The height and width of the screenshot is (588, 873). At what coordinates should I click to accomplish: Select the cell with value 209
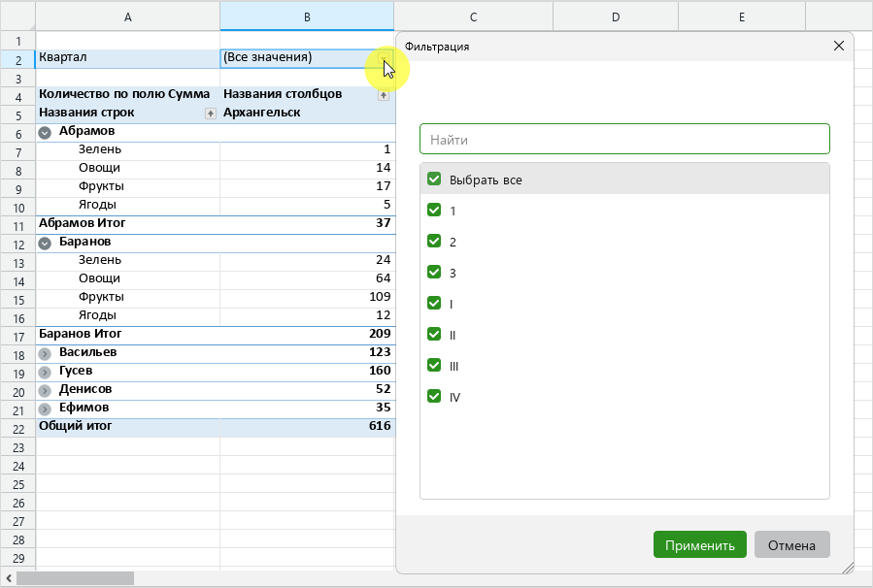[x=307, y=336]
